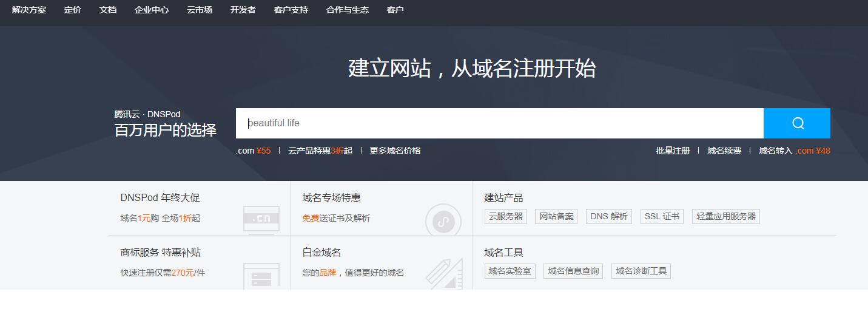
Task: Open 更多域名价格 link
Action: coord(395,151)
